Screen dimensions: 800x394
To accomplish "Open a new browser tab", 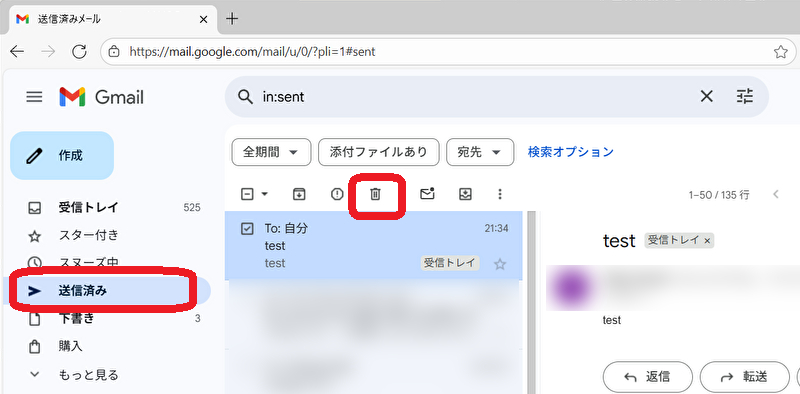I will (x=232, y=19).
